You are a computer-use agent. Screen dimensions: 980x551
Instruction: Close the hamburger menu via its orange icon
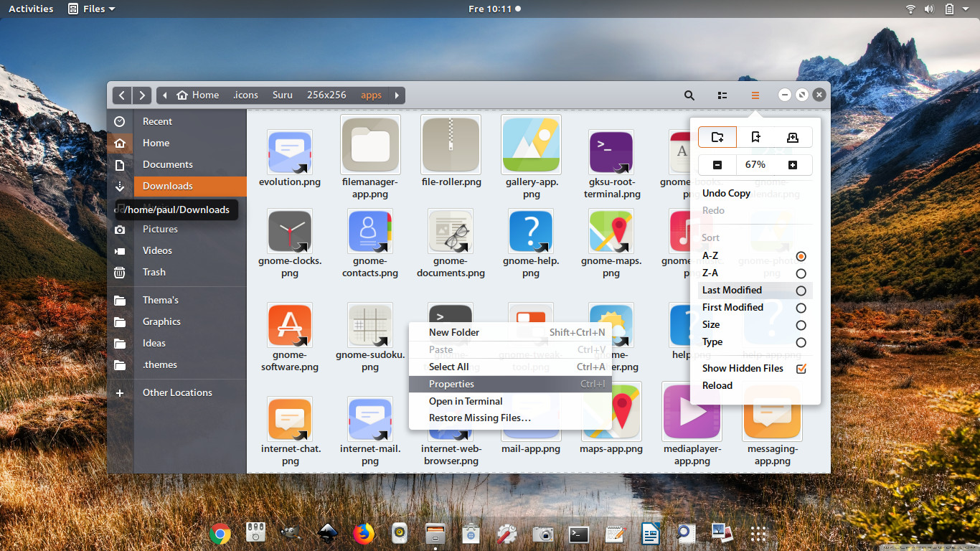pos(755,95)
